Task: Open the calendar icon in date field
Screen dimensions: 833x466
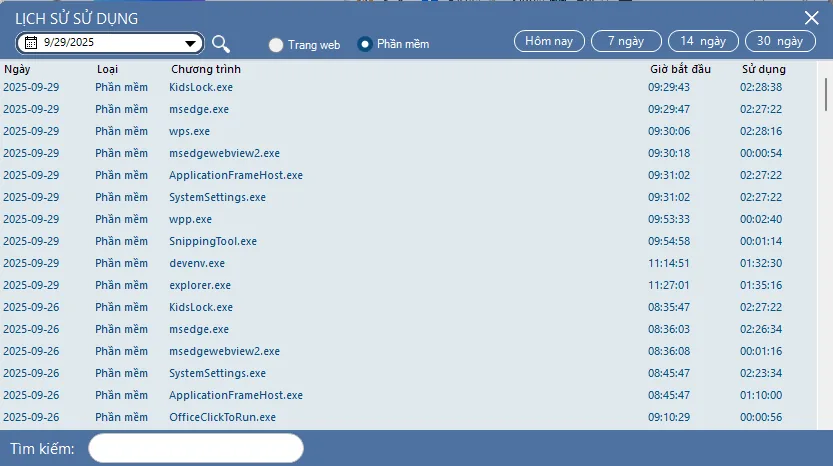Action: 31,43
